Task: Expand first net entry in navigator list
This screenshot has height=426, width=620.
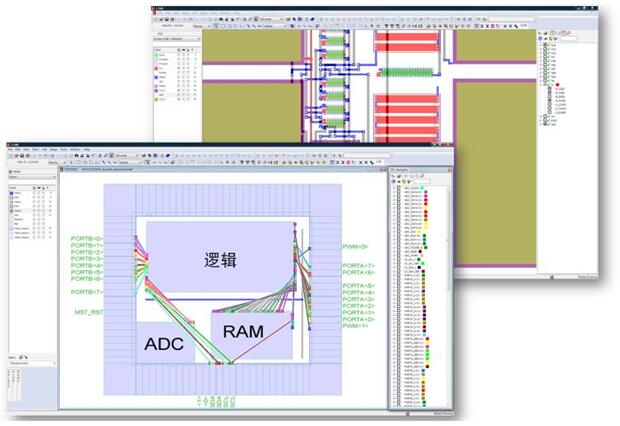Action: 394,188
